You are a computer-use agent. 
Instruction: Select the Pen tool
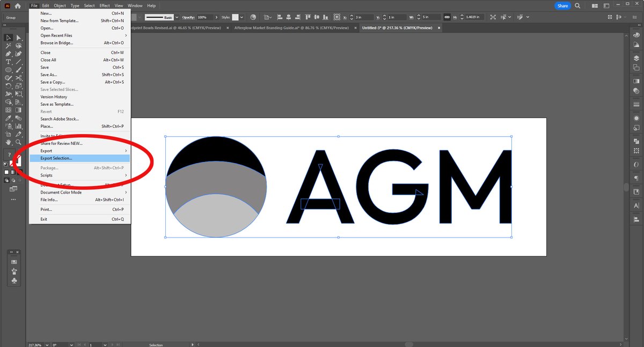[x=9, y=54]
